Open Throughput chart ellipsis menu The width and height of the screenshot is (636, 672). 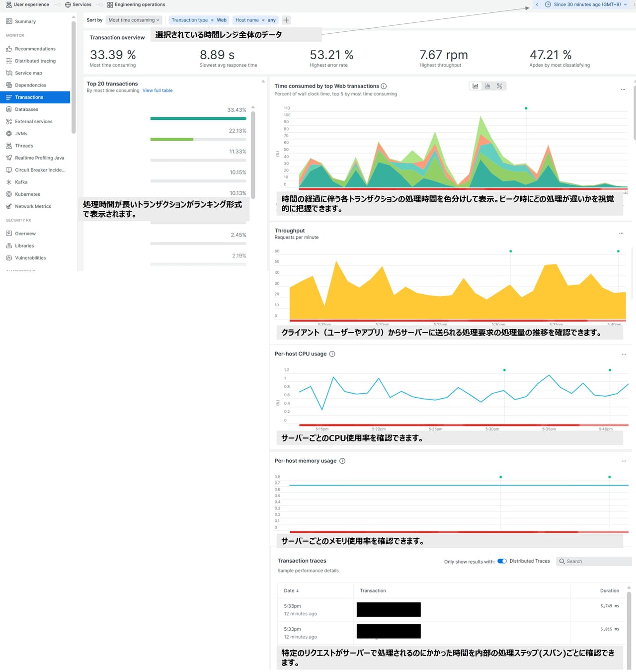pyautogui.click(x=621, y=233)
